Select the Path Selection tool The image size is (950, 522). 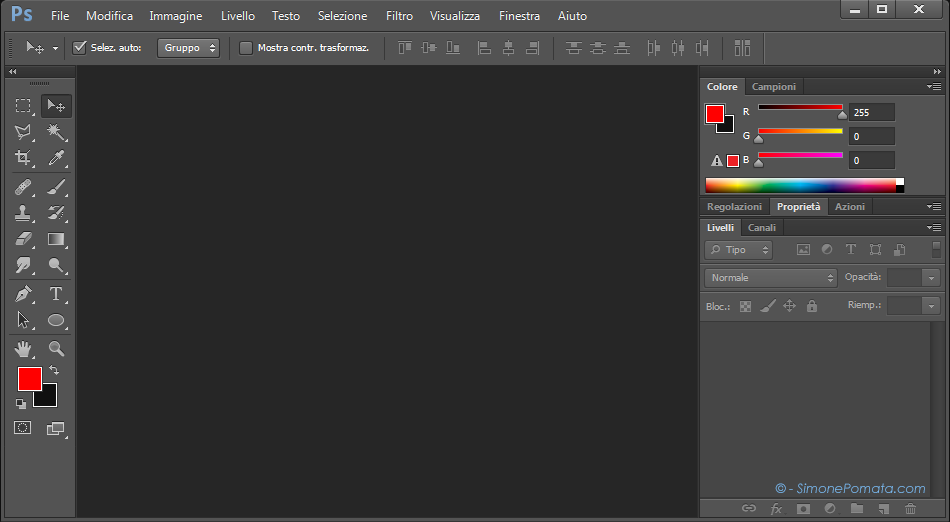(23, 320)
